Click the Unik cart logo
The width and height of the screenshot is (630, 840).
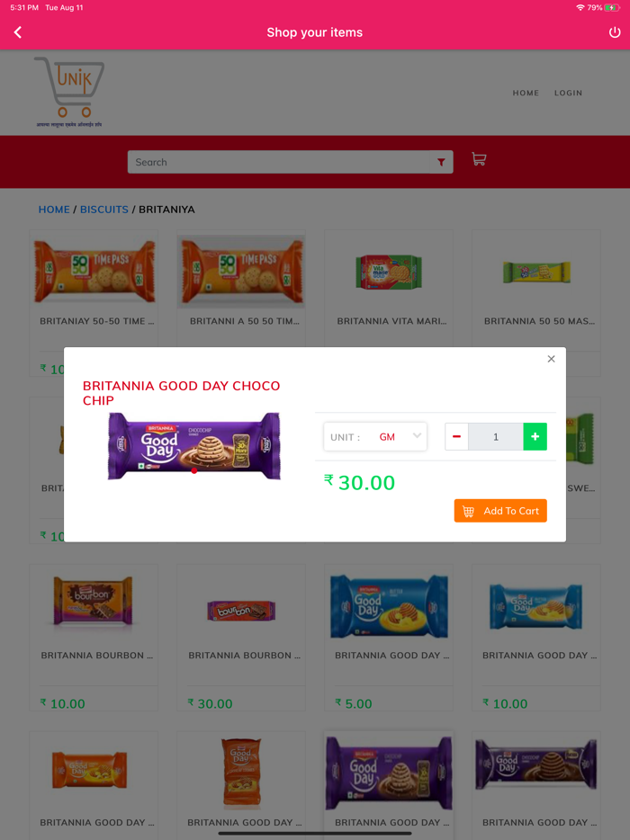[x=69, y=92]
